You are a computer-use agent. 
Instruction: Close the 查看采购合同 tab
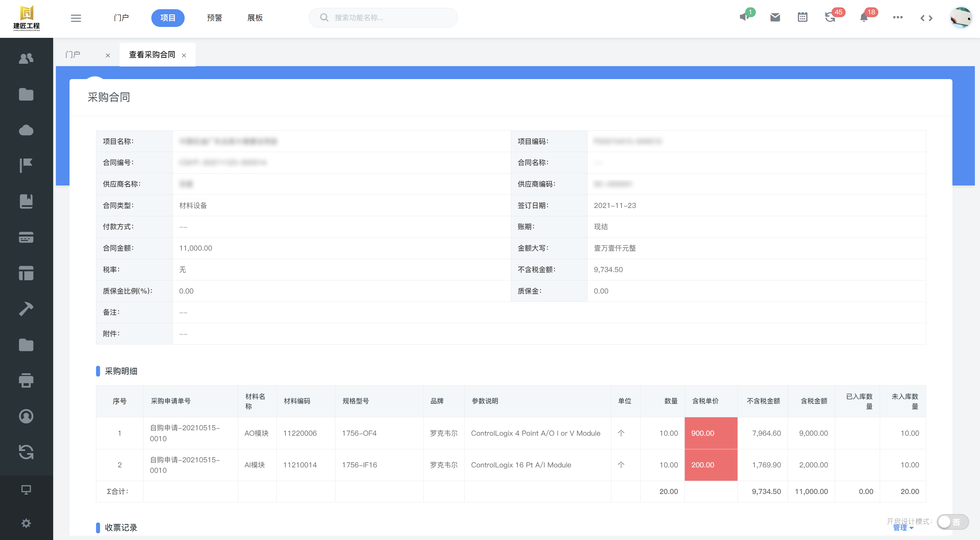point(184,56)
